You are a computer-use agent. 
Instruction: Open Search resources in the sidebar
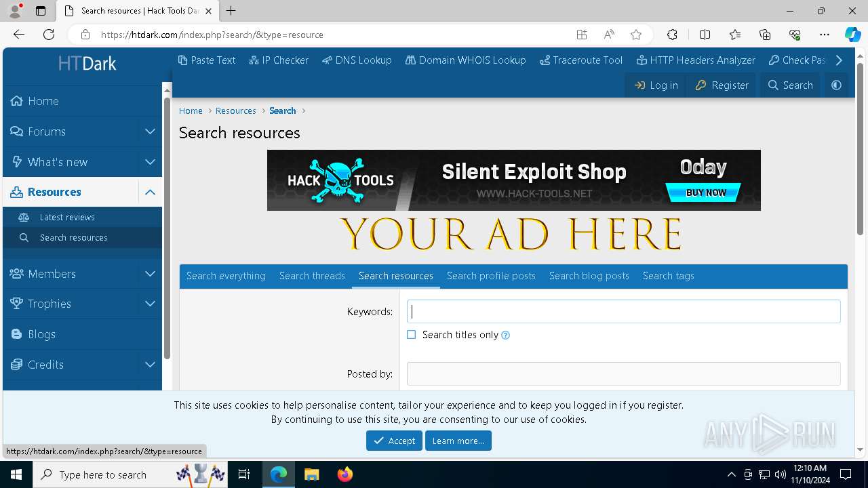[x=82, y=237]
